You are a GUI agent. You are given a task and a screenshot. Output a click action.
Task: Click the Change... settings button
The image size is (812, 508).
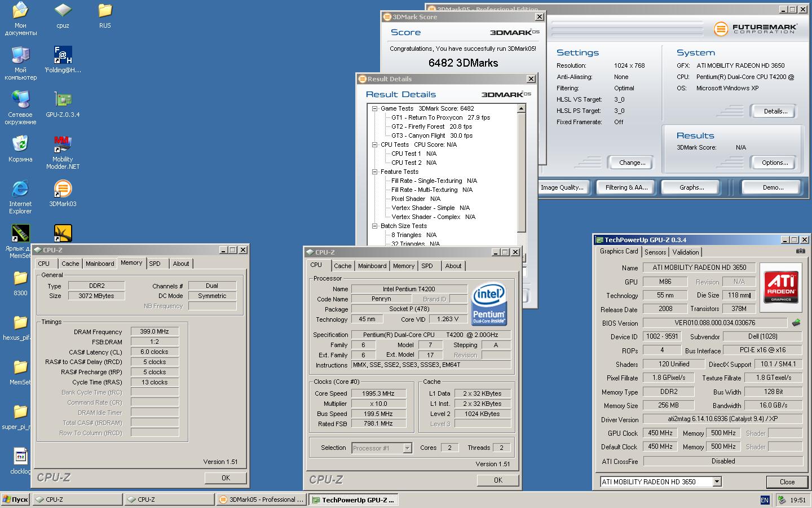point(632,163)
